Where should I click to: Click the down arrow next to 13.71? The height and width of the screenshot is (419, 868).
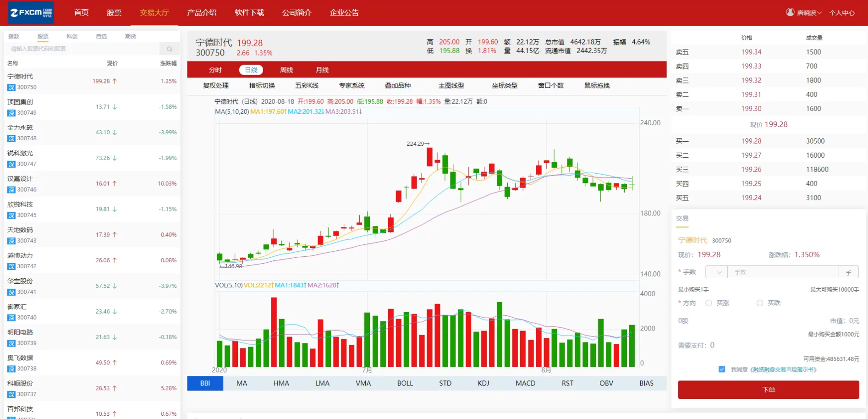tap(115, 107)
